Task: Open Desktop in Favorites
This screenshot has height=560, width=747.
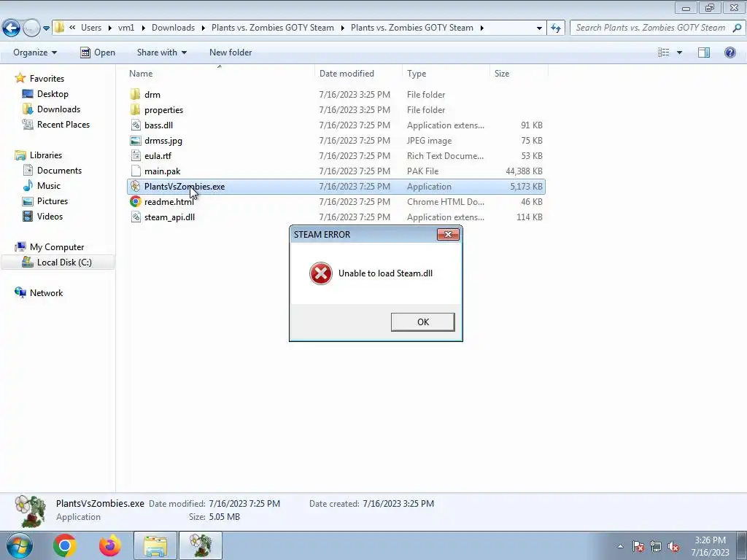Action: pyautogui.click(x=53, y=94)
